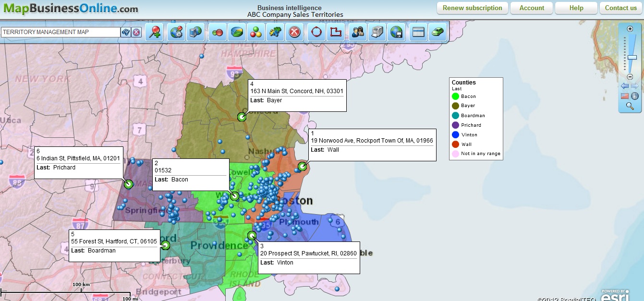Screen dimensions: 644x301
Task: Clear the address search field
Action: pos(136,32)
